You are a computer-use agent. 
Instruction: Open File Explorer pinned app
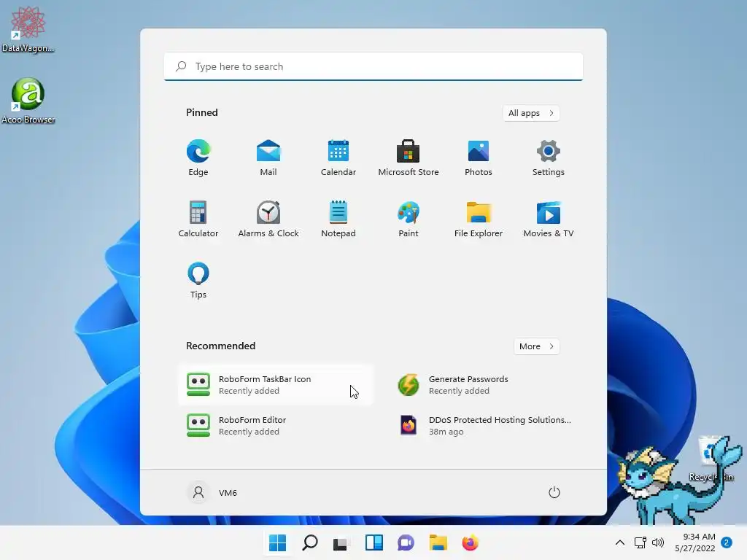(479, 219)
